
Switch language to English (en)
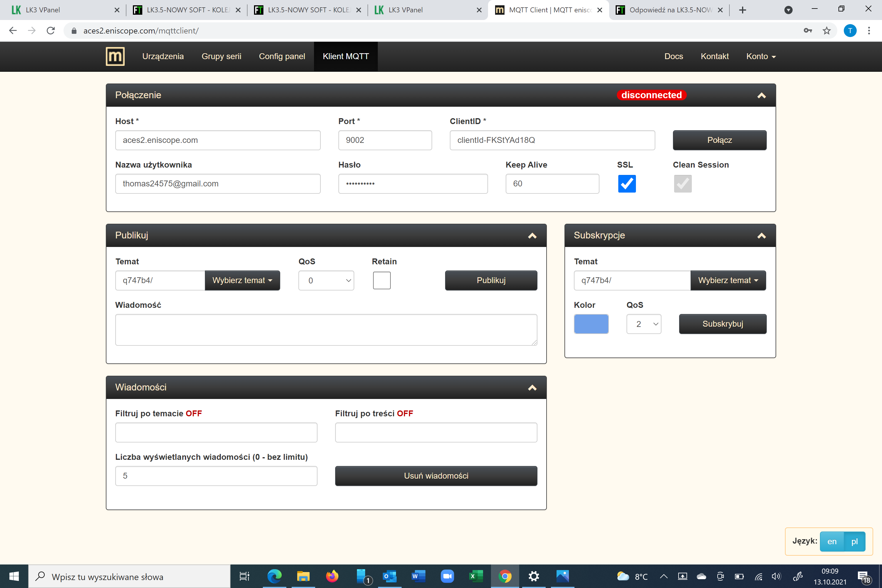point(831,542)
